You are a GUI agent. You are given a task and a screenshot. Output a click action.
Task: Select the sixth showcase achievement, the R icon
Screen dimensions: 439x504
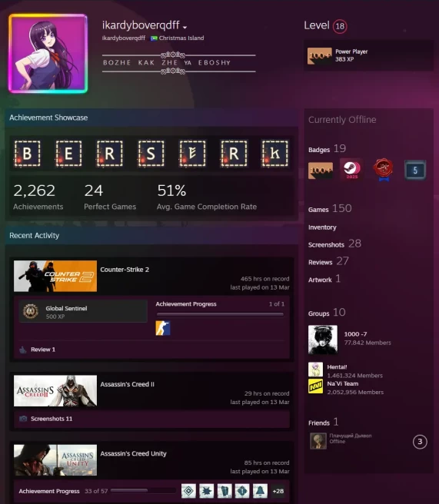pos(234,154)
